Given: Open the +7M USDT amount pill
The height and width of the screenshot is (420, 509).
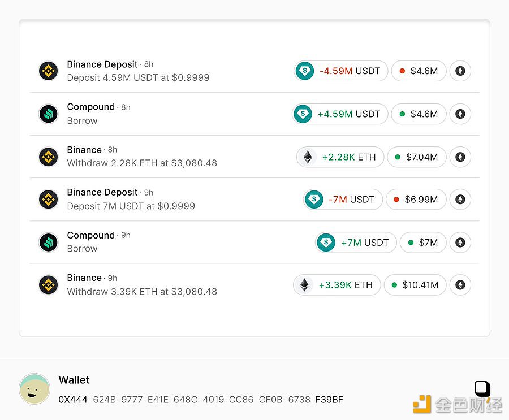Looking at the screenshot, I should pos(356,242).
